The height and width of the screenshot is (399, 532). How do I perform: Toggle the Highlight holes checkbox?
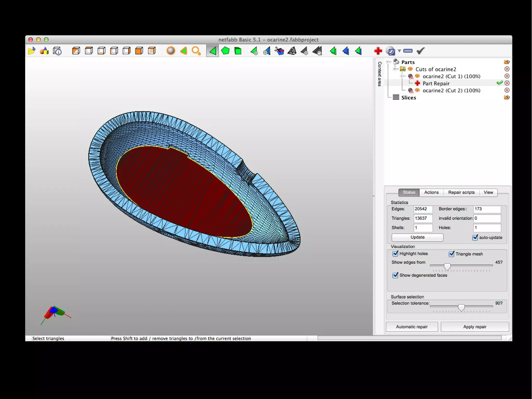395,253
